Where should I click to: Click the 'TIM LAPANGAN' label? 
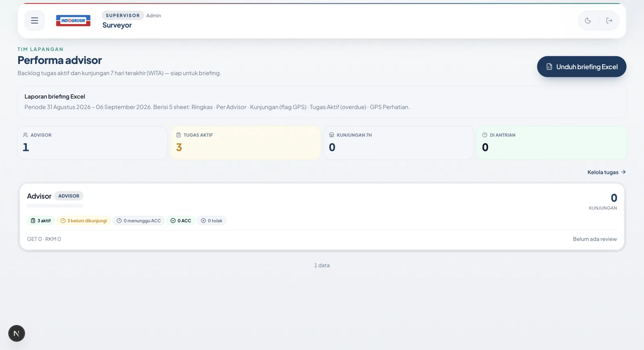pos(40,49)
